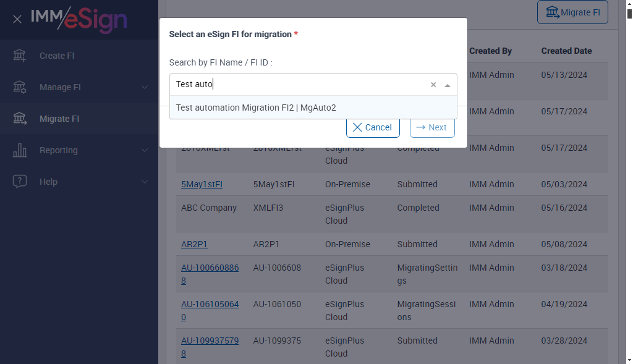Click the Help question mark icon
This screenshot has width=633, height=364.
(20, 182)
